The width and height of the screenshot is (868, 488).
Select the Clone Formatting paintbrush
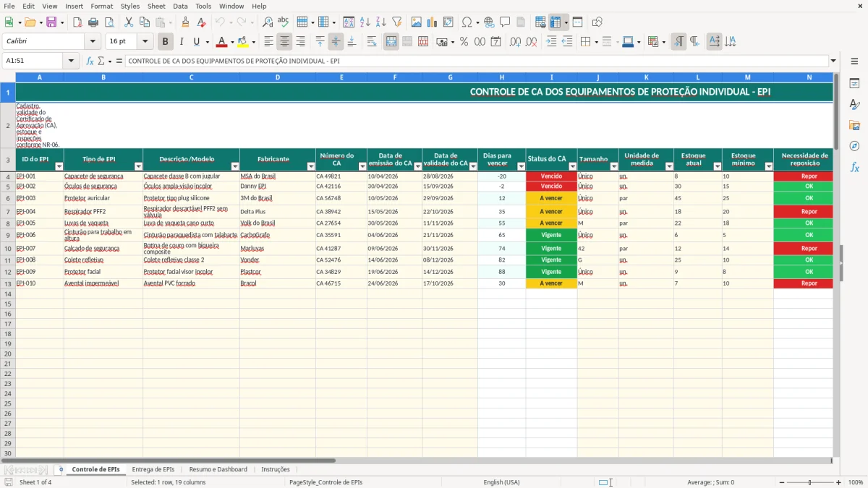186,22
